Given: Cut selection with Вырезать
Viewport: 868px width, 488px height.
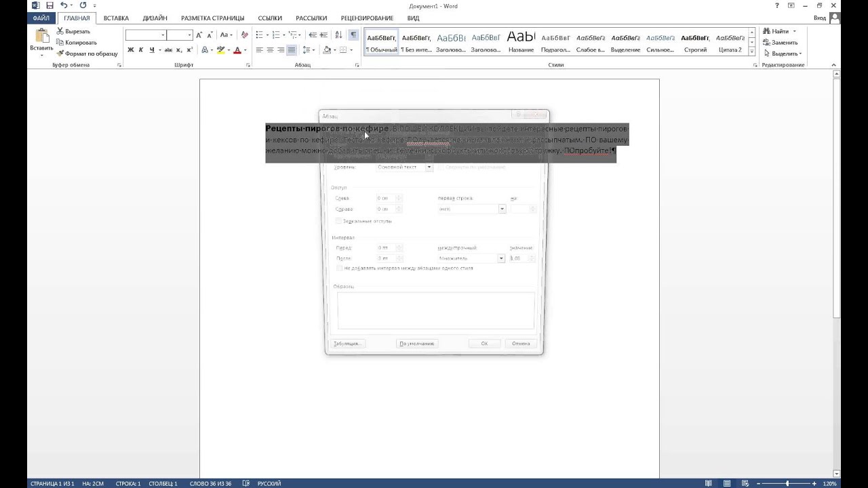Looking at the screenshot, I should click(73, 31).
